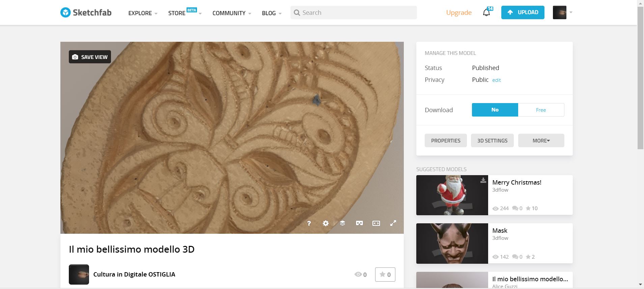The height and width of the screenshot is (289, 644).
Task: Open 3dflow author under Mask
Action: click(x=500, y=238)
